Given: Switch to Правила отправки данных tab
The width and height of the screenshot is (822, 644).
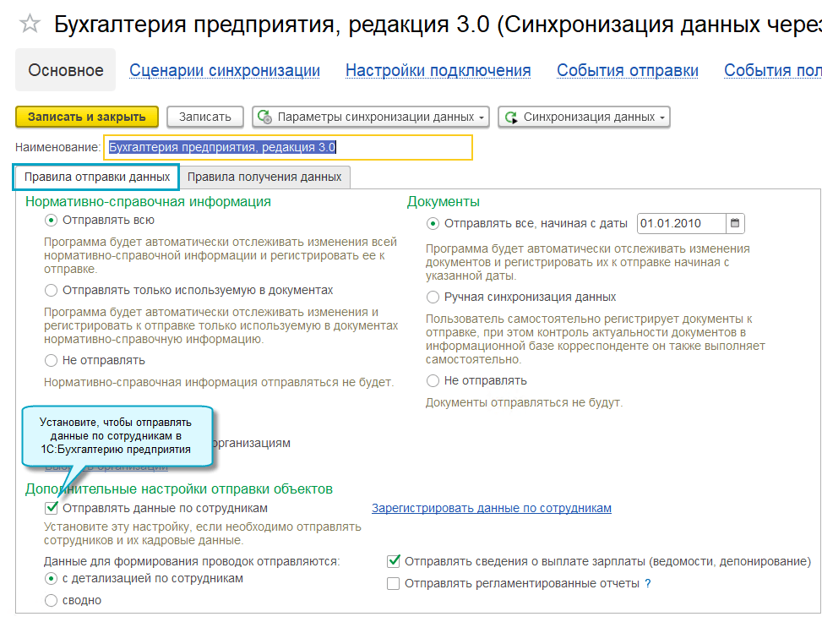Looking at the screenshot, I should click(96, 177).
